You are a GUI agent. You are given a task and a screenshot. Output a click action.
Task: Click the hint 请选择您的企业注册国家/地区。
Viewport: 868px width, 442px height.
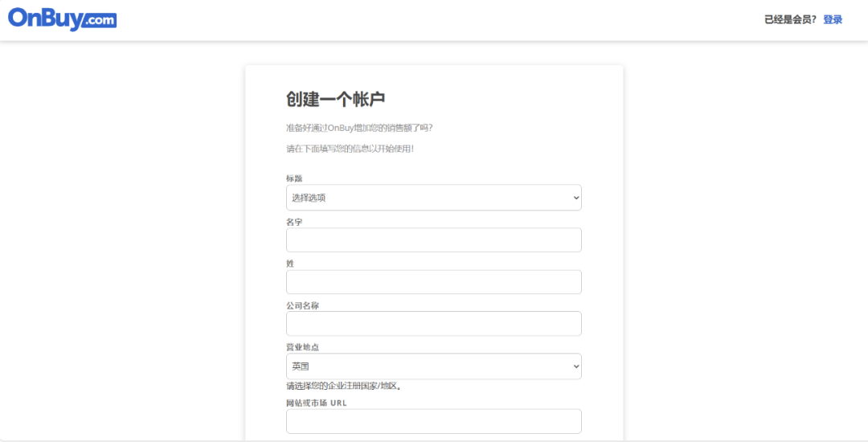(344, 386)
